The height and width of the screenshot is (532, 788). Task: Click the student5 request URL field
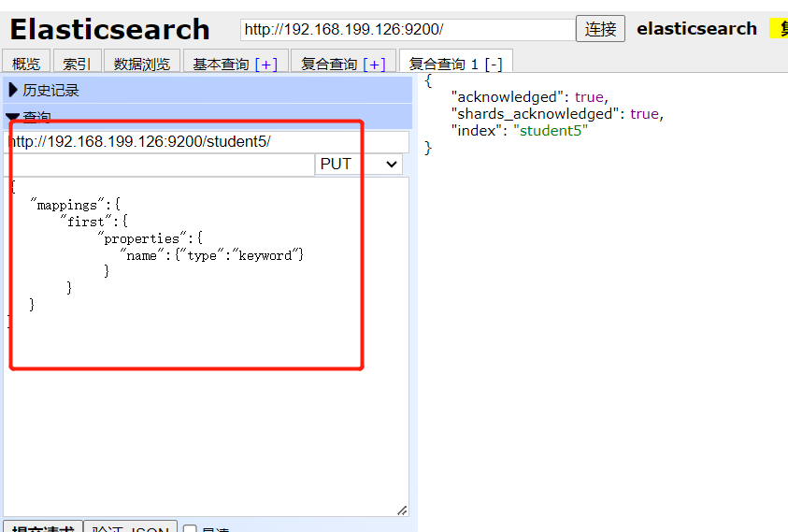206,141
